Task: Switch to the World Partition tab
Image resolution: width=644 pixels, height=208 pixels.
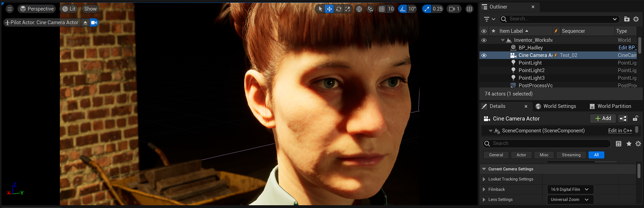Action: tap(610, 106)
